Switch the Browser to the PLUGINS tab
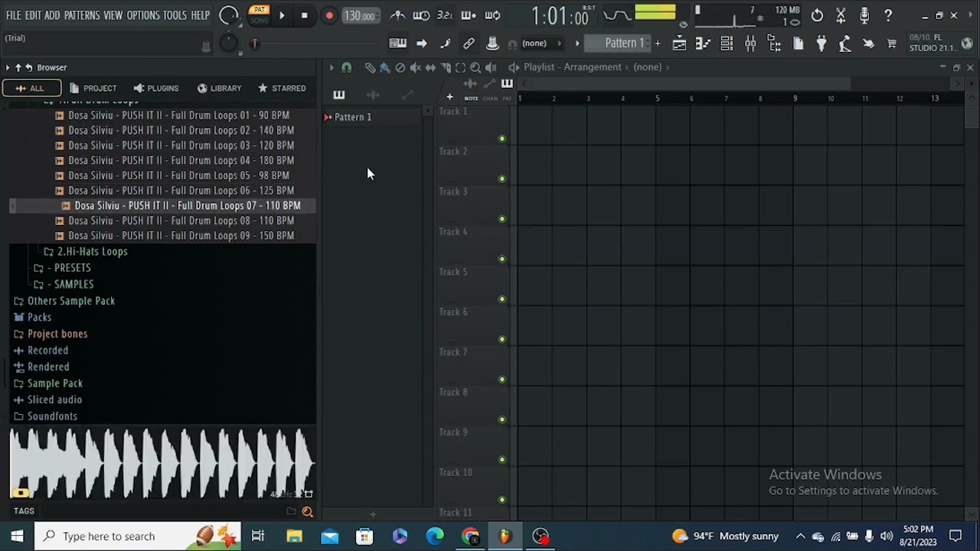The width and height of the screenshot is (980, 551). click(156, 88)
